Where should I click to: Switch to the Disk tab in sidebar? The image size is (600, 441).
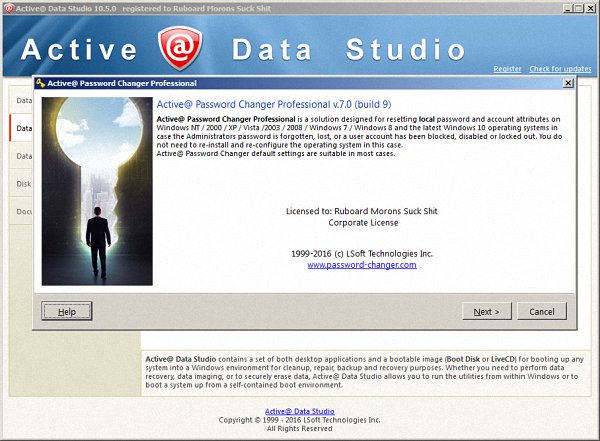pos(22,184)
